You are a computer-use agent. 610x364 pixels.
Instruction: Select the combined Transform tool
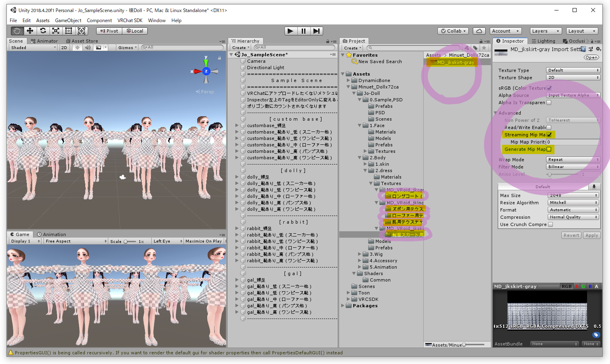tap(81, 31)
